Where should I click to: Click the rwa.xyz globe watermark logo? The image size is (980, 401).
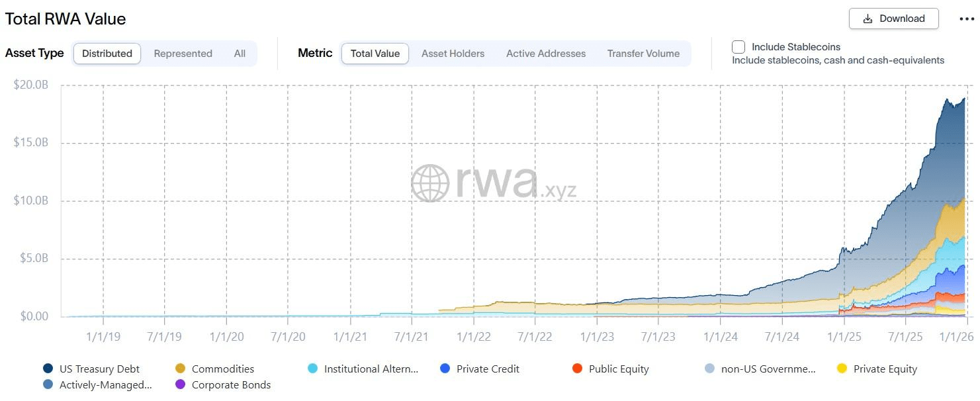click(x=431, y=183)
